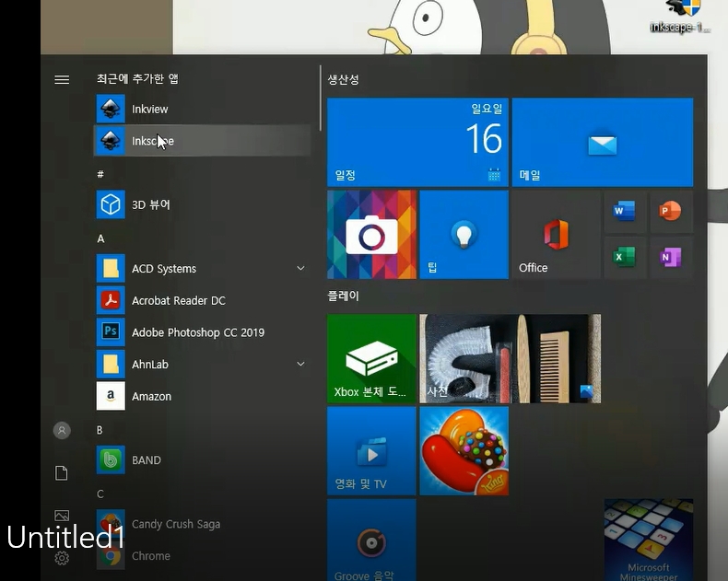This screenshot has height=581, width=728.
Task: Click the 생산성 group header
Action: [343, 79]
